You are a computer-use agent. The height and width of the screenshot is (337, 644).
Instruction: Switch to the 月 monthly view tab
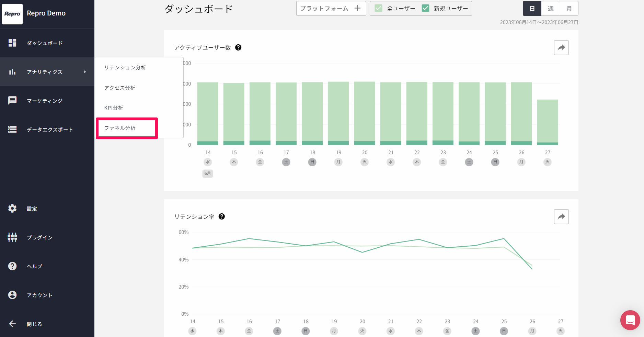(x=569, y=9)
